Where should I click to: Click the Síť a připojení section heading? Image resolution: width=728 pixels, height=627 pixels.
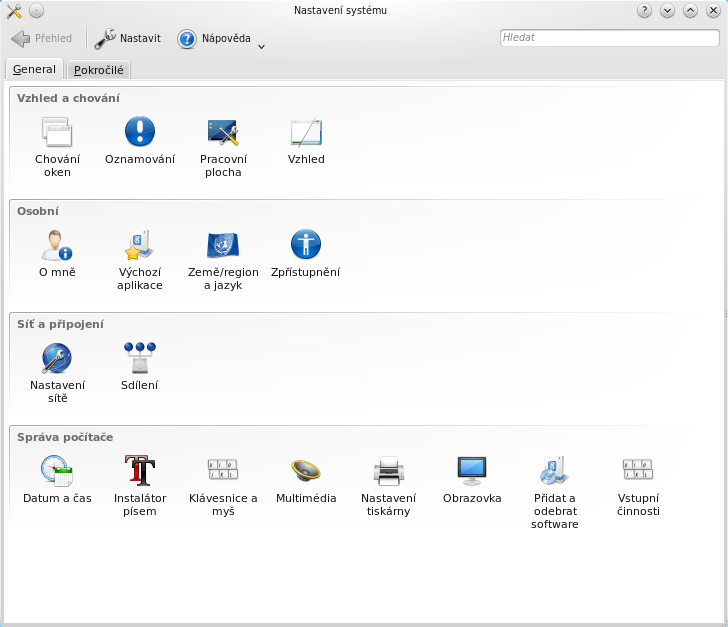pyautogui.click(x=60, y=324)
